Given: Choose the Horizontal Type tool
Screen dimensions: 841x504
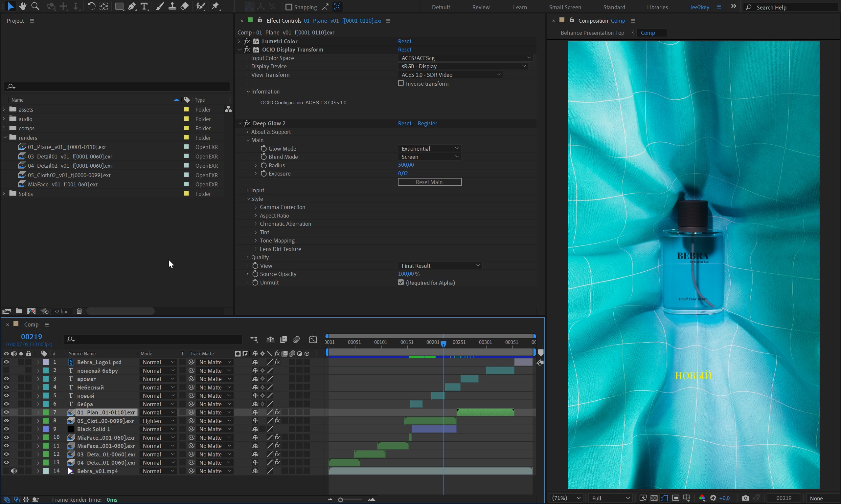Looking at the screenshot, I should tap(144, 6).
